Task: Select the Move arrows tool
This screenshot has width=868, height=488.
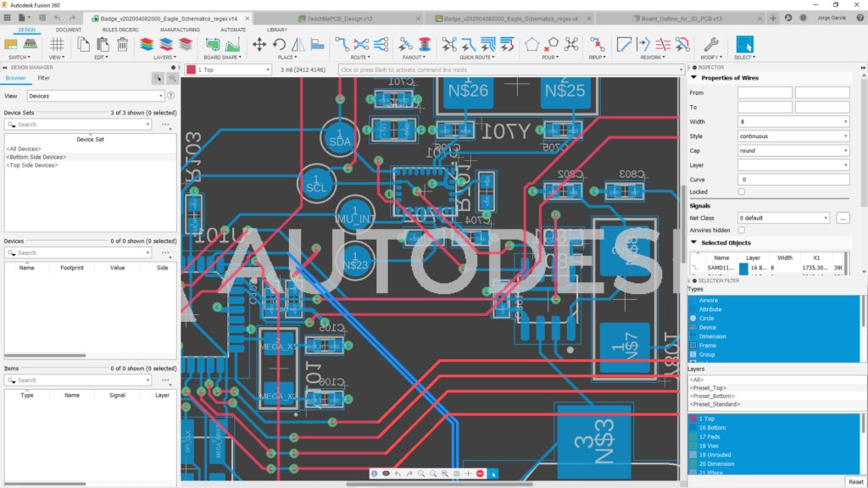Action: (x=259, y=44)
